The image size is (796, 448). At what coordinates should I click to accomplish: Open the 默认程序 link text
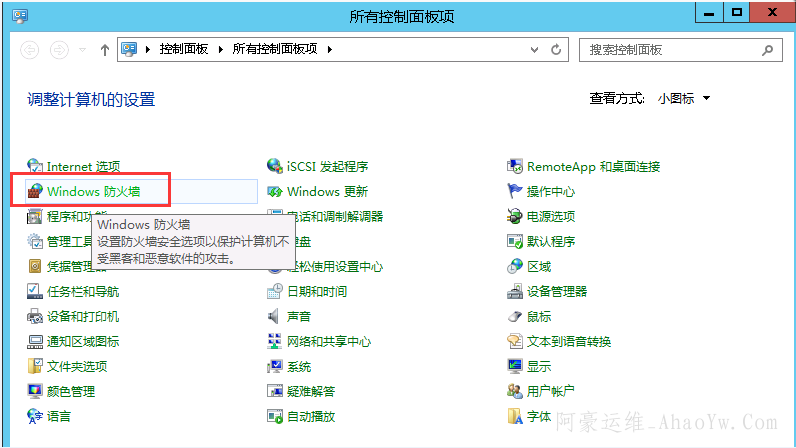[551, 241]
